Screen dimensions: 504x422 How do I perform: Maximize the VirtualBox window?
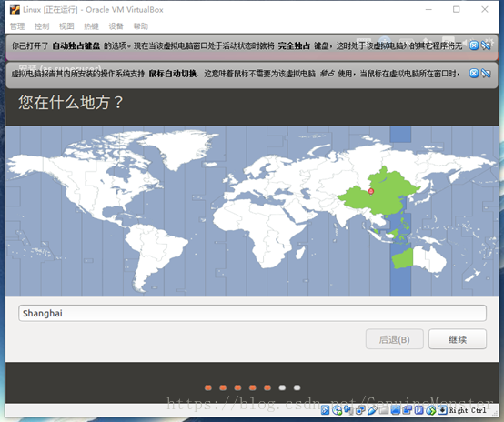click(457, 10)
